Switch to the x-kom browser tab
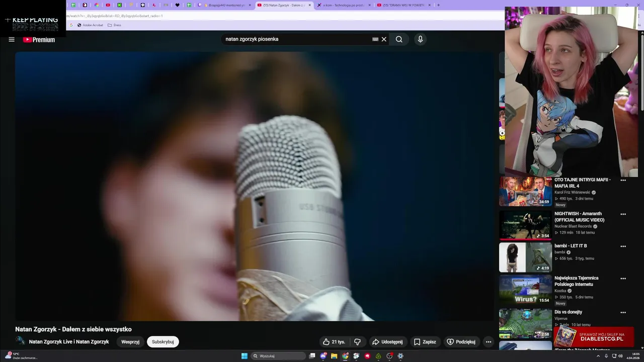Viewport: 644px width, 362px height. (344, 5)
